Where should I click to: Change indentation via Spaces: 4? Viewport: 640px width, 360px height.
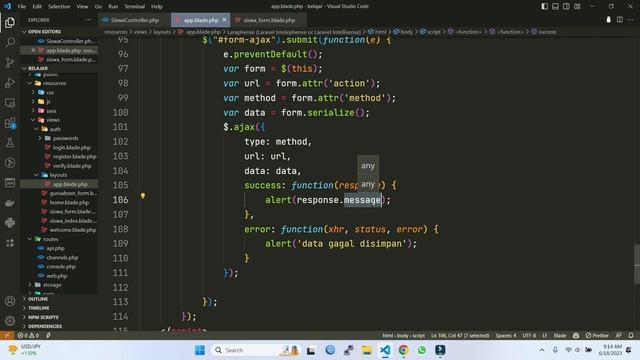506,335
